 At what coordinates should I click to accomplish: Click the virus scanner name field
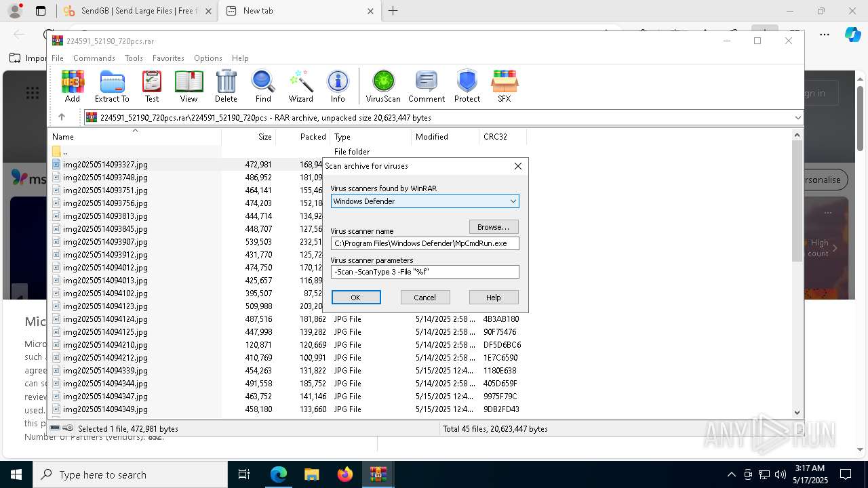(x=425, y=243)
